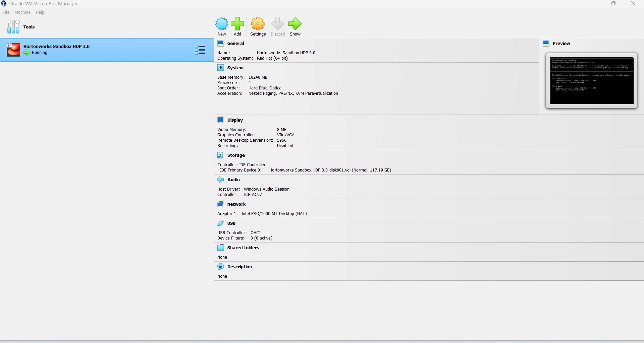
Task: Open the Help menu
Action: [x=40, y=12]
